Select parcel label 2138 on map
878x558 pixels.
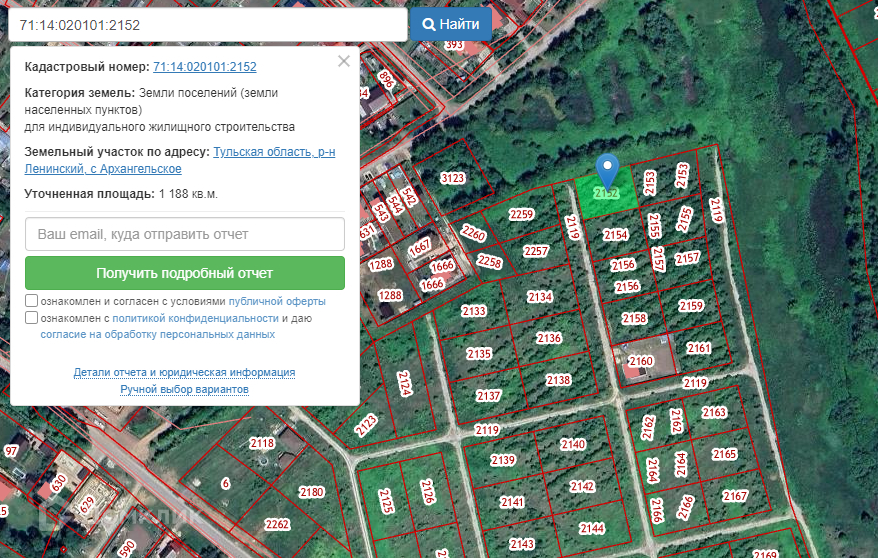(558, 380)
